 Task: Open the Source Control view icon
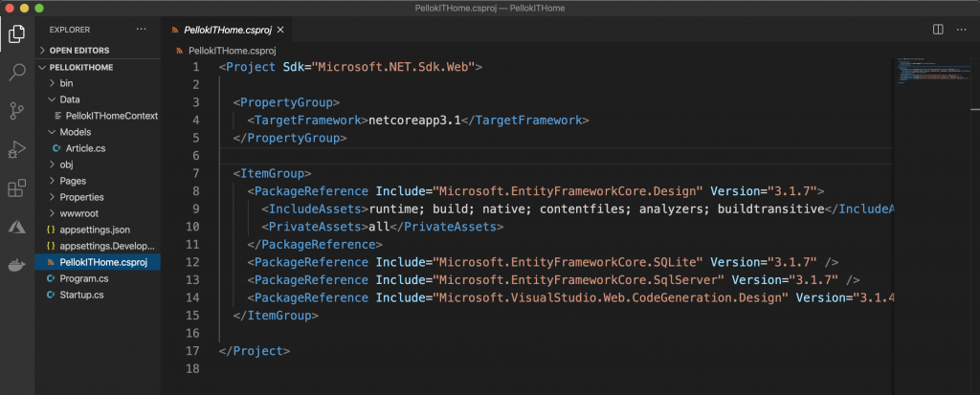point(16,111)
